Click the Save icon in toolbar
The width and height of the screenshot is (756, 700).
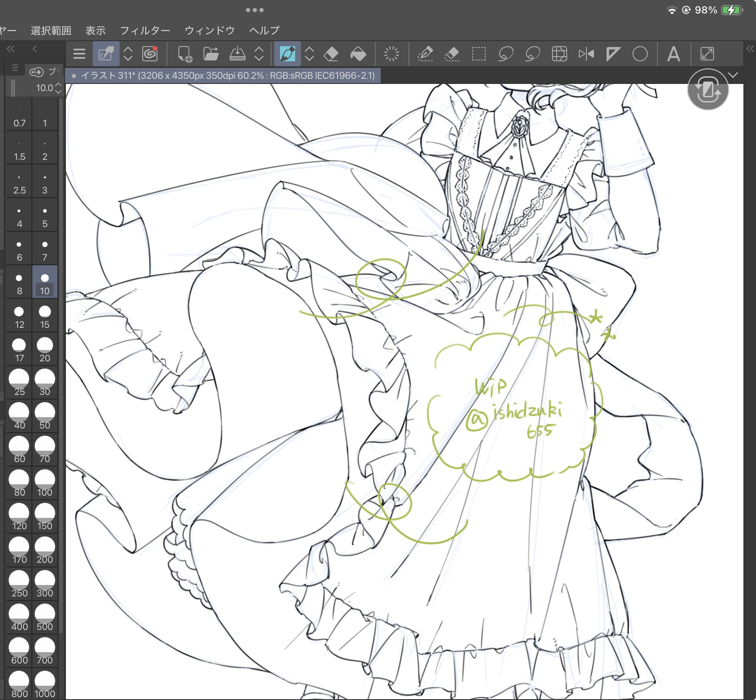237,54
